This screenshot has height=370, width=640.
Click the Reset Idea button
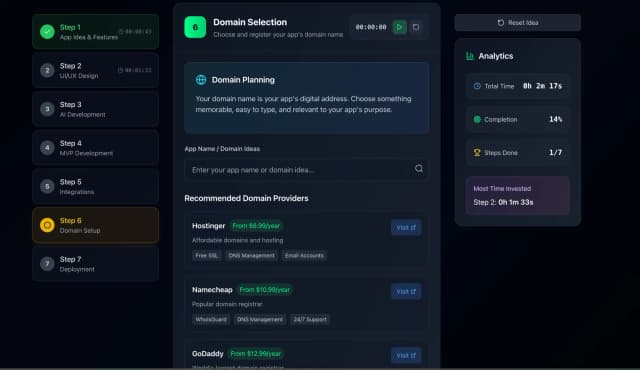(x=518, y=23)
